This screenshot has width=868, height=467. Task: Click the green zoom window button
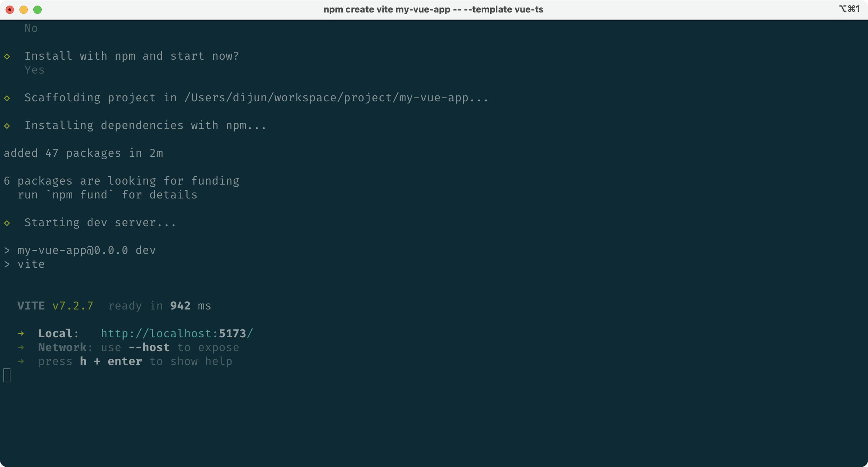point(37,10)
